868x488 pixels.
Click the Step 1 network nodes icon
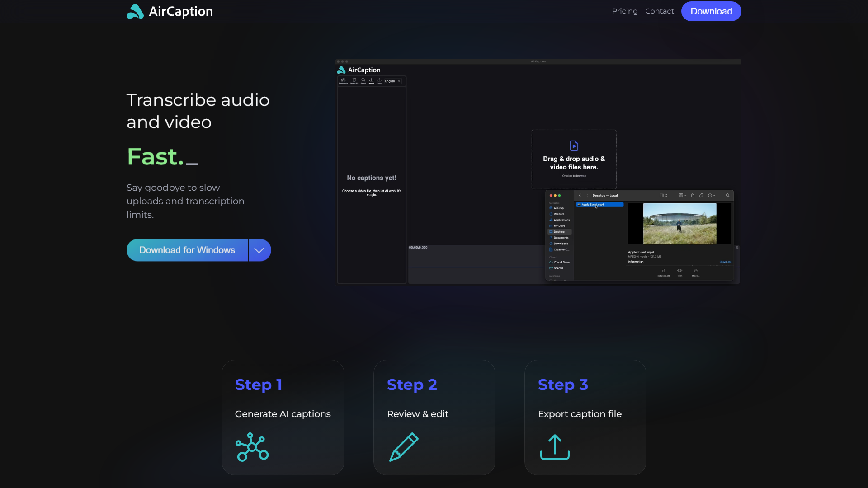(252, 447)
